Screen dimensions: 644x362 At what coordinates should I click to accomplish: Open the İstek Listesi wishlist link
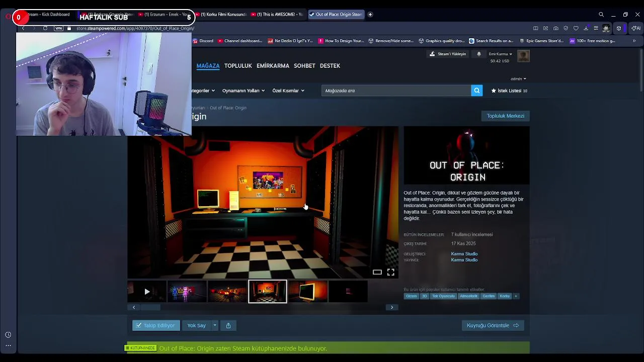pyautogui.click(x=509, y=90)
